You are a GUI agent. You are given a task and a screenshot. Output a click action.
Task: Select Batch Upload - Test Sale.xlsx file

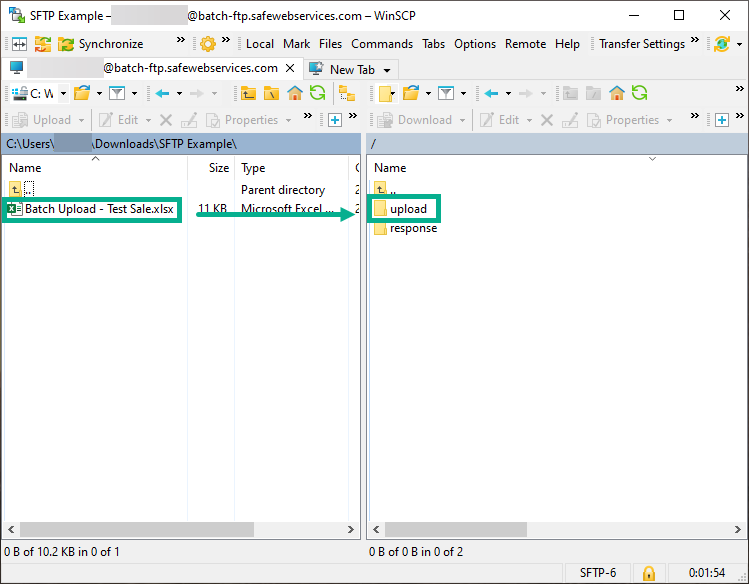pos(91,209)
